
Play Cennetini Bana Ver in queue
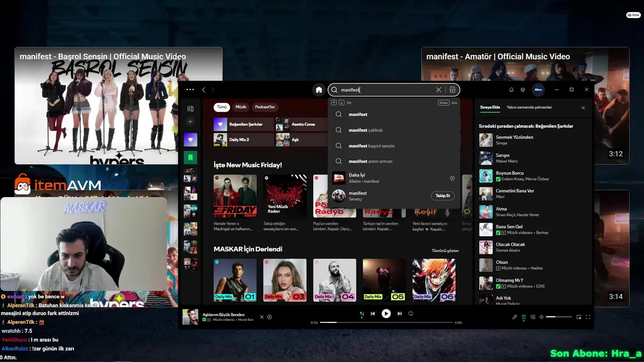click(x=533, y=194)
